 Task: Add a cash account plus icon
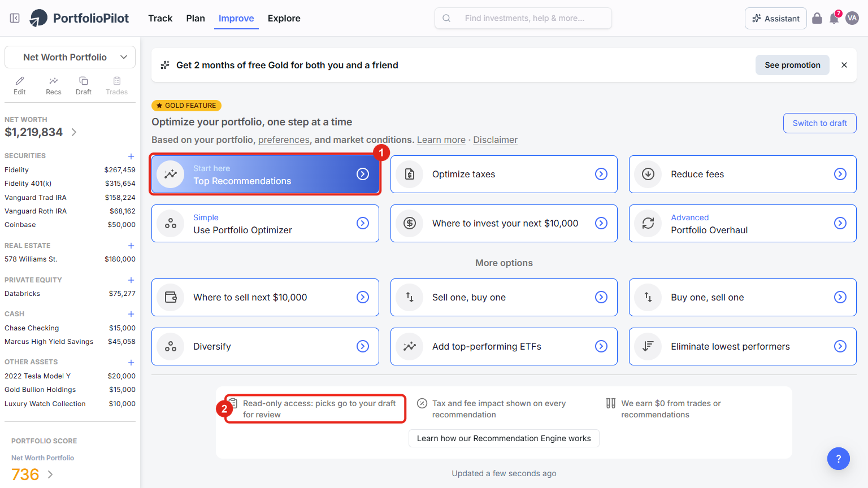(x=131, y=314)
